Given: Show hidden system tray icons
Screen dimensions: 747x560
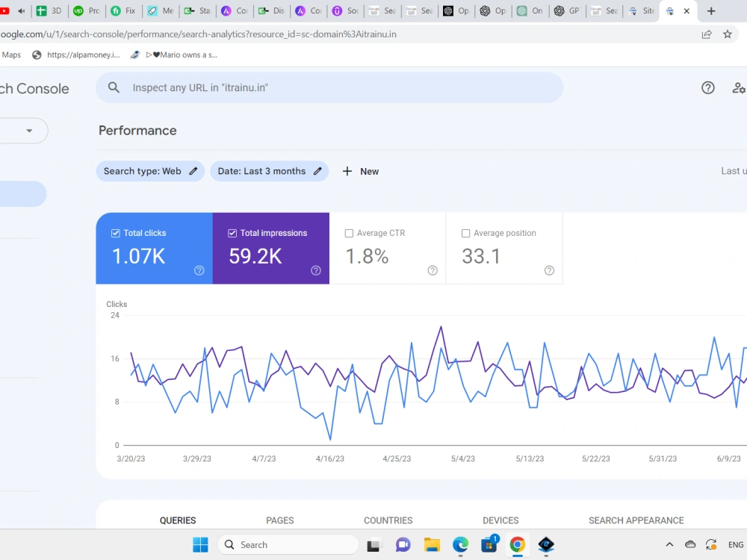Looking at the screenshot, I should pyautogui.click(x=669, y=544).
